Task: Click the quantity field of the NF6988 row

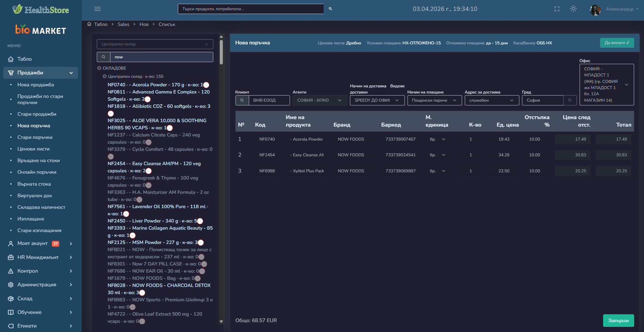Action: coord(471,171)
